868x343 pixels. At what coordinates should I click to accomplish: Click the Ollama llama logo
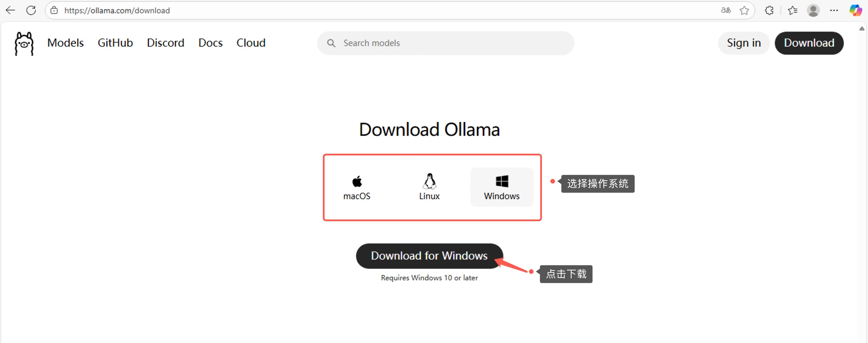[24, 43]
